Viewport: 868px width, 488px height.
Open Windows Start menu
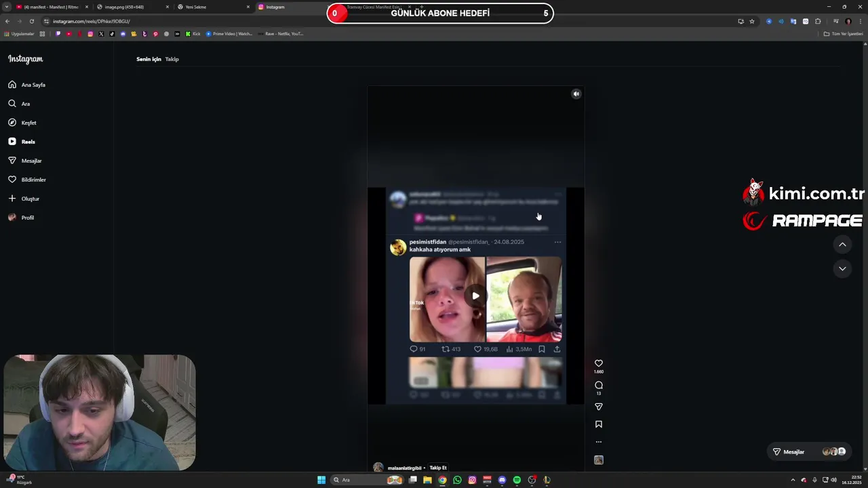(x=321, y=480)
